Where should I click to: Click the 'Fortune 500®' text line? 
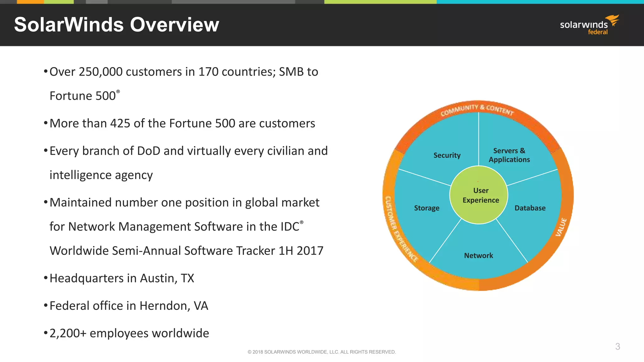(85, 96)
